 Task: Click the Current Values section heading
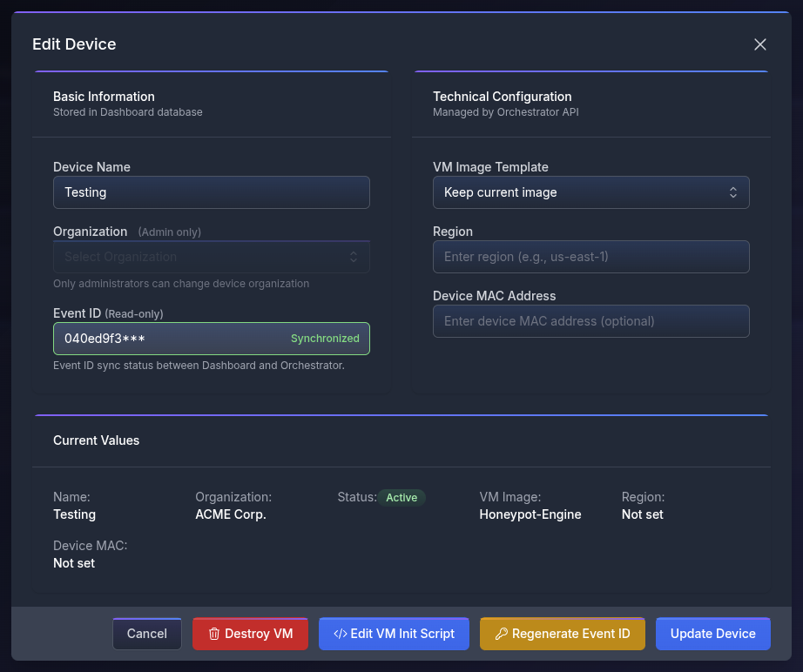click(x=96, y=440)
